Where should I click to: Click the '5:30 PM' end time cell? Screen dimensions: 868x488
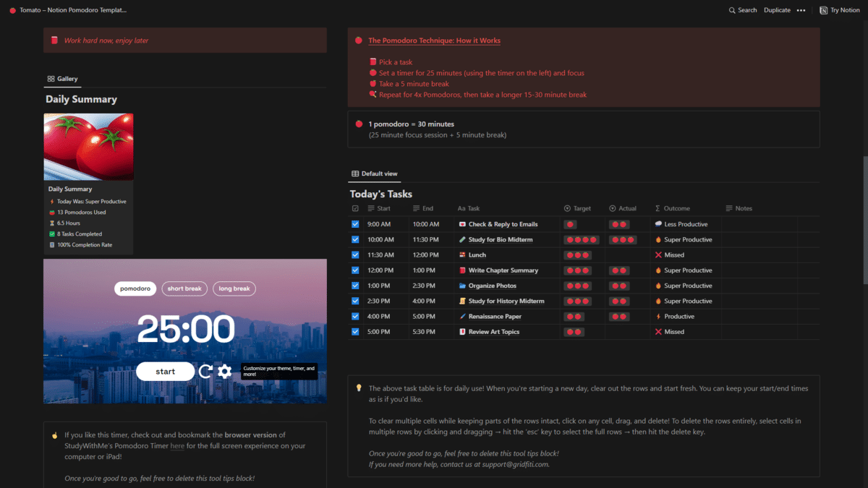(x=431, y=332)
